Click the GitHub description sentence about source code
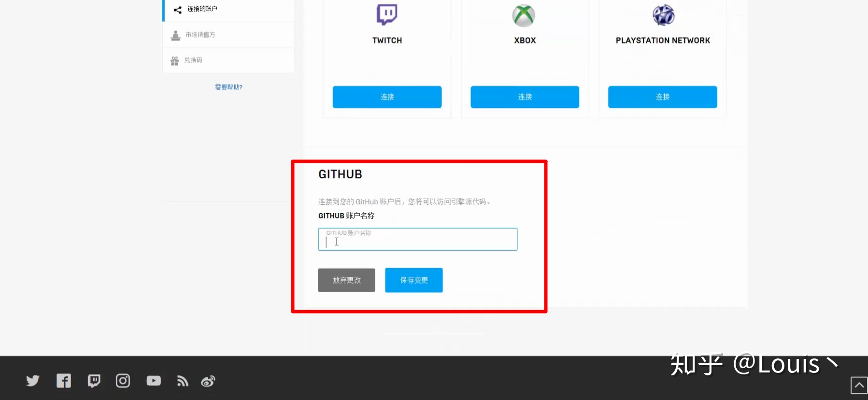 point(404,201)
